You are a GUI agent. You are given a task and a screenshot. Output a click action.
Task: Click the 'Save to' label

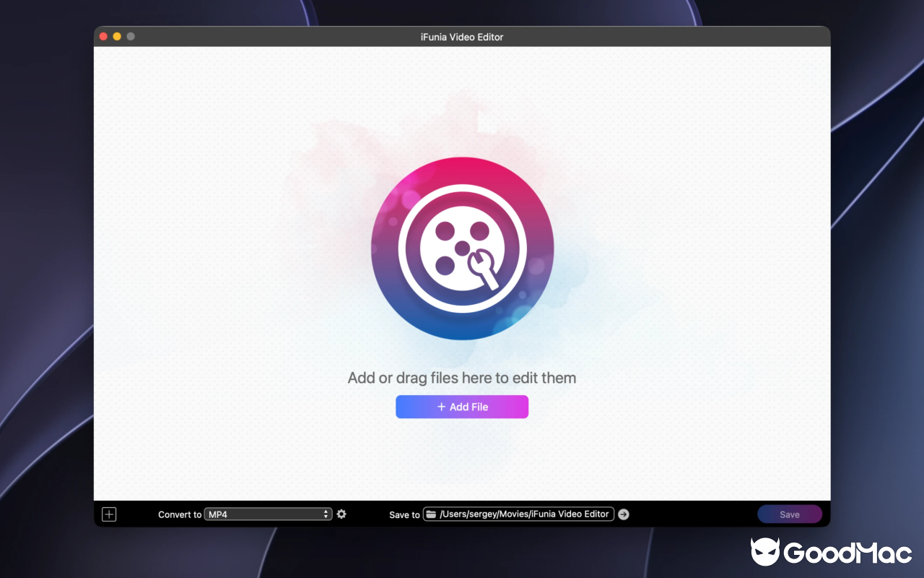(404, 514)
